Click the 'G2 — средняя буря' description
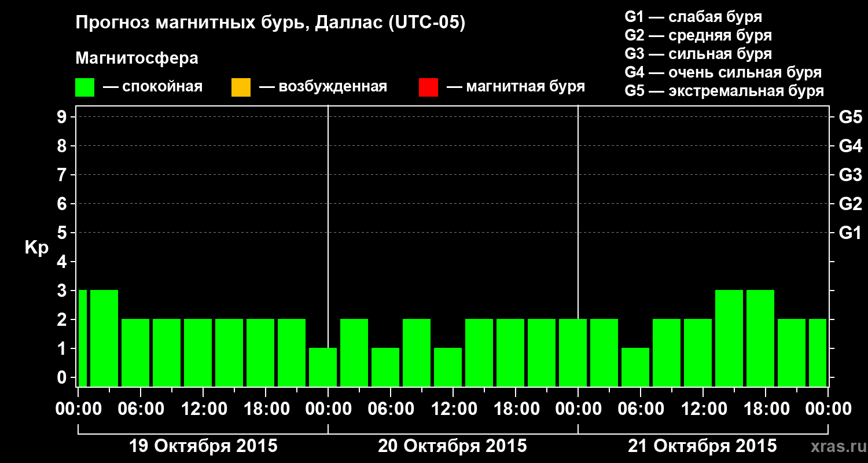The height and width of the screenshot is (463, 868). coord(698,35)
